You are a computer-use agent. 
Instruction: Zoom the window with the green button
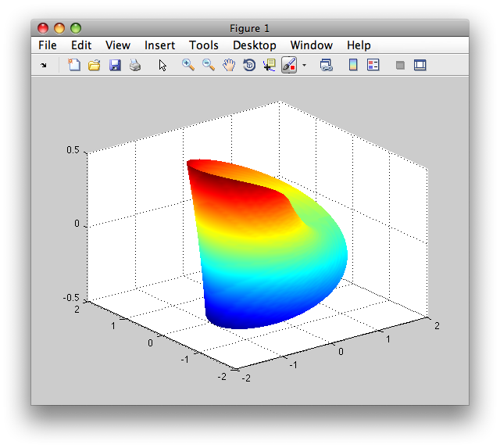[76, 28]
